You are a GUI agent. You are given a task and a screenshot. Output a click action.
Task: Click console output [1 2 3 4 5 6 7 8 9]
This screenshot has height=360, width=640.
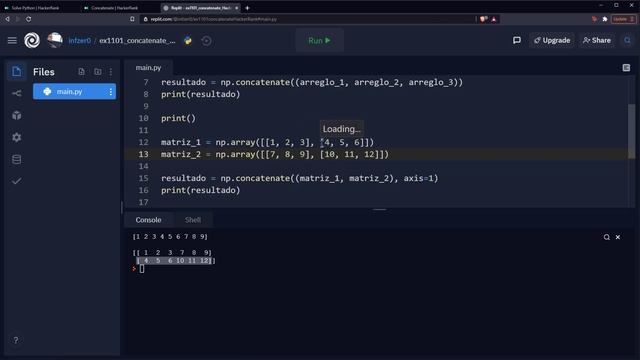click(x=170, y=237)
